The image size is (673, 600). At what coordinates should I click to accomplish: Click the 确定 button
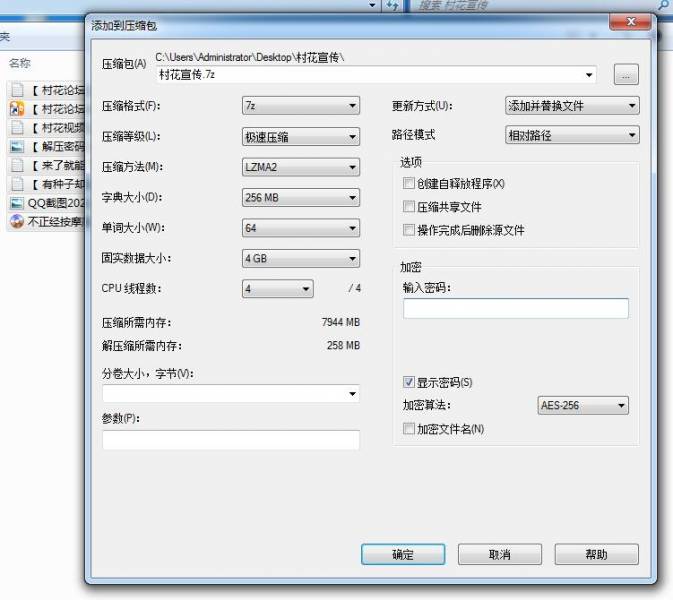point(403,554)
